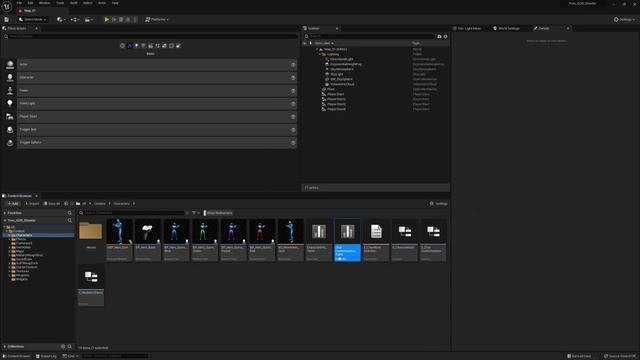Select the Shapes category icon in Place Actors
Screen dimensions: 640x360
click(x=144, y=46)
